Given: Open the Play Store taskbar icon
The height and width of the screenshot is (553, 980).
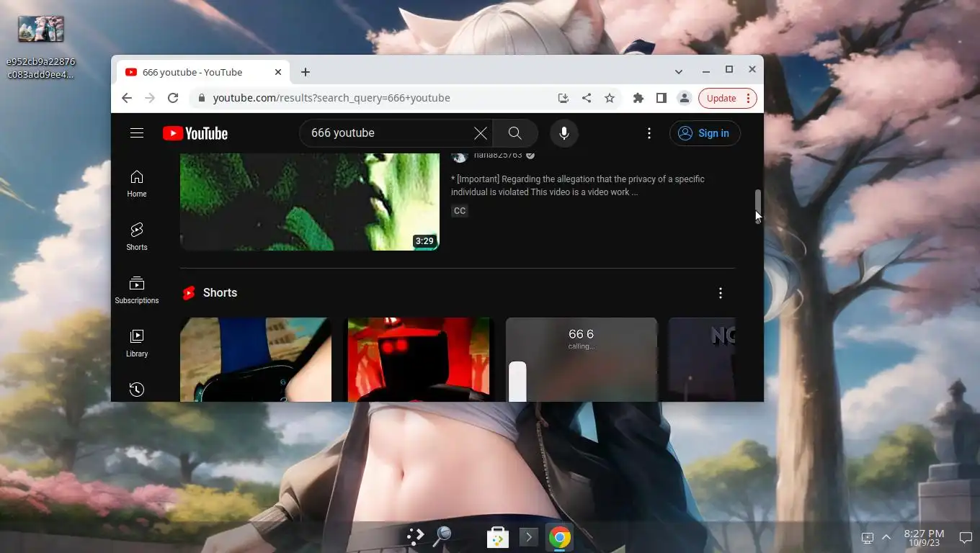Looking at the screenshot, I should [498, 537].
